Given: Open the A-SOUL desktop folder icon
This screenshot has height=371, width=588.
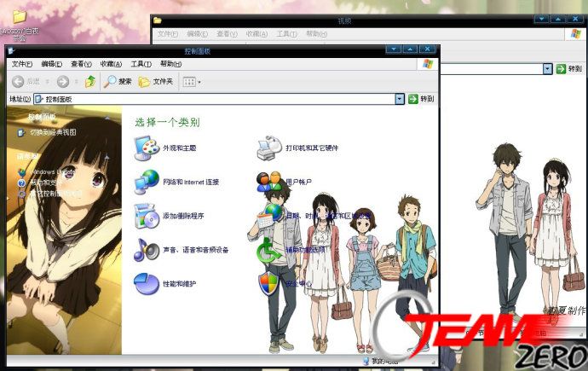Looking at the screenshot, I should point(19,17).
